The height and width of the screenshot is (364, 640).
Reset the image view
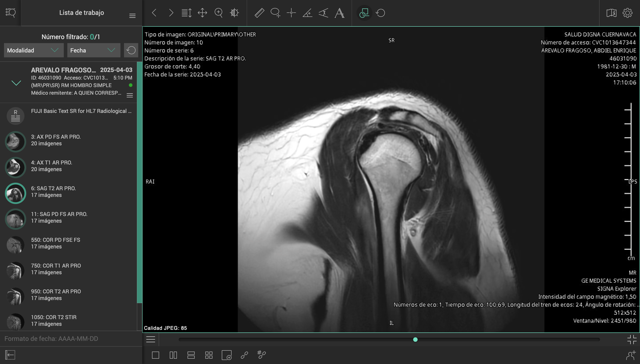click(380, 13)
